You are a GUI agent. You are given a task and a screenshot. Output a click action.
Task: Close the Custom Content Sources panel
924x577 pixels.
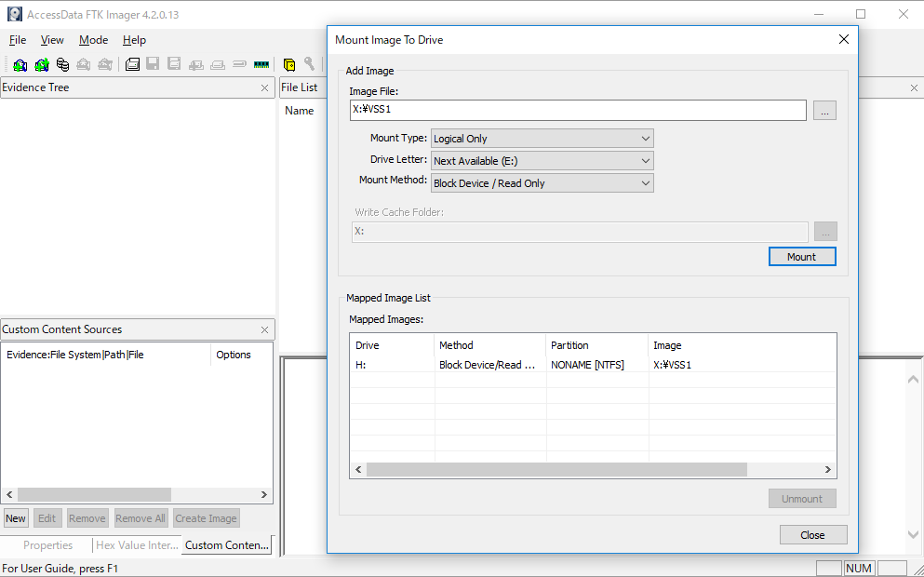pyautogui.click(x=264, y=330)
